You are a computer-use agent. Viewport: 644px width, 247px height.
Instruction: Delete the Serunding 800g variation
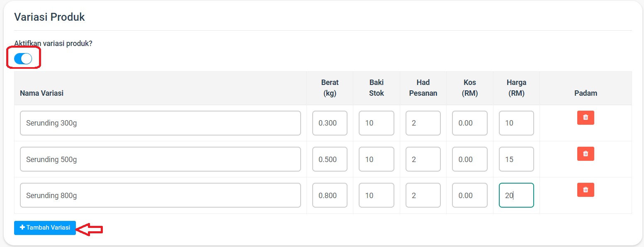pos(586,190)
